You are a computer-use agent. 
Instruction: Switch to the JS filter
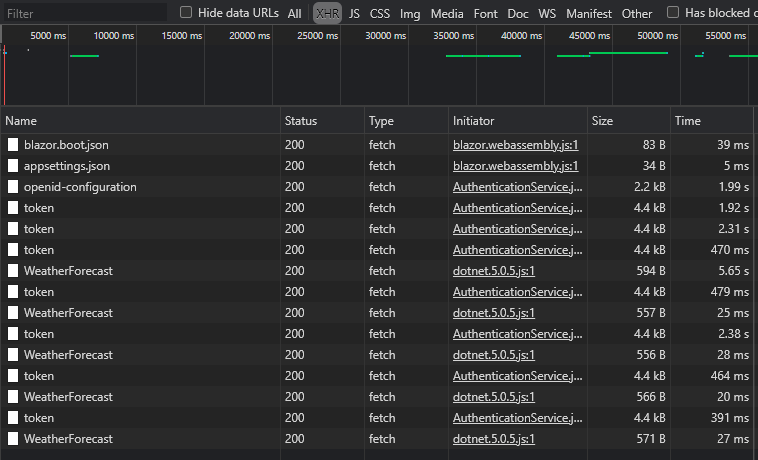pyautogui.click(x=354, y=14)
